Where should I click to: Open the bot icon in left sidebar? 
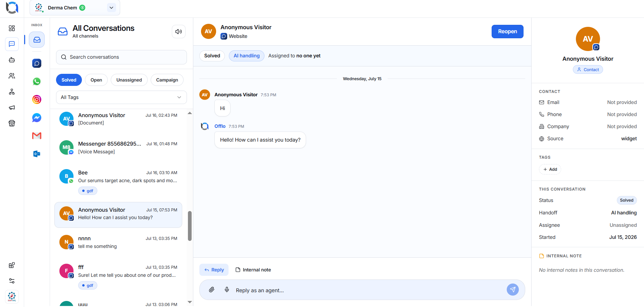(12, 60)
